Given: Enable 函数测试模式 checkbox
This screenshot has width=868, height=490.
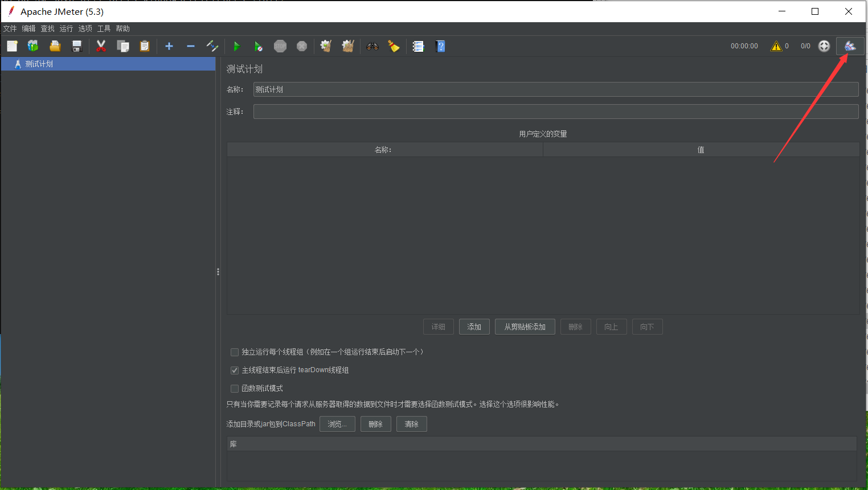Looking at the screenshot, I should pos(235,389).
